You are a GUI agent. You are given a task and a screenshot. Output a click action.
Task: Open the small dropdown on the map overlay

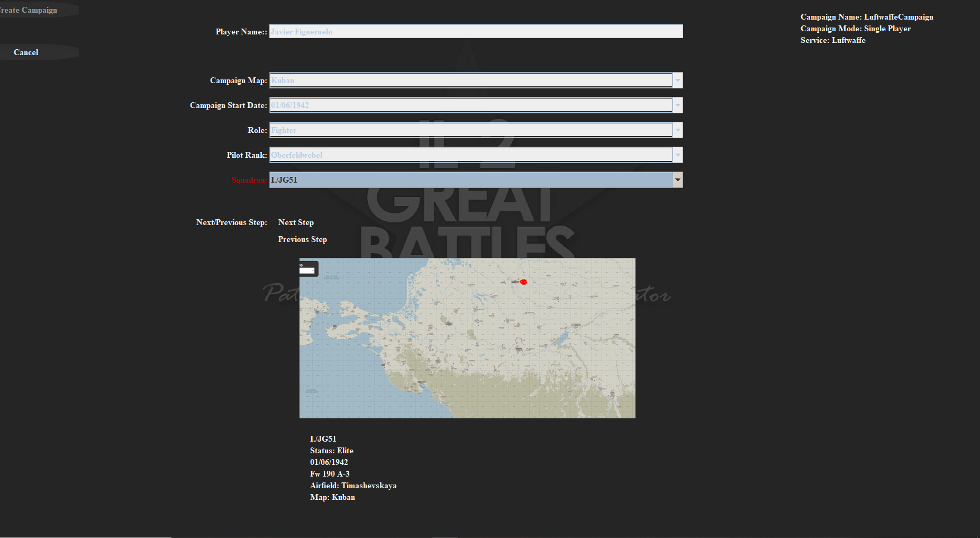coord(307,271)
